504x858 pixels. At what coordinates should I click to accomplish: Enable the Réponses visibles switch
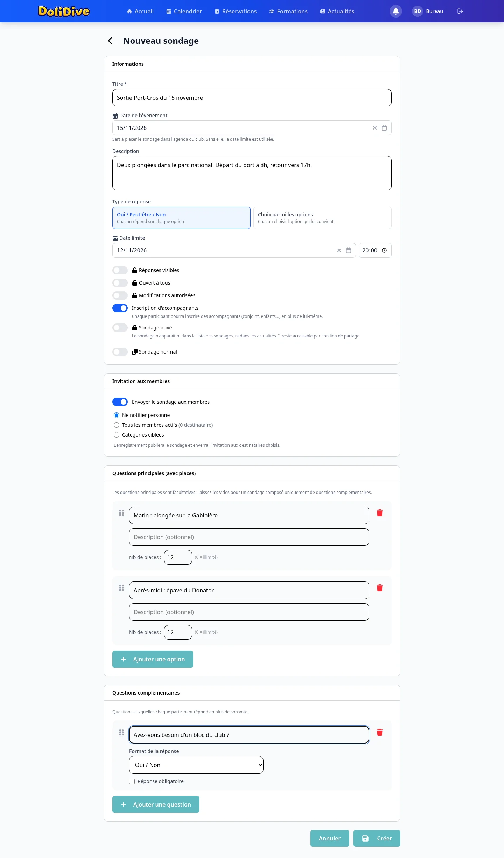coord(120,270)
